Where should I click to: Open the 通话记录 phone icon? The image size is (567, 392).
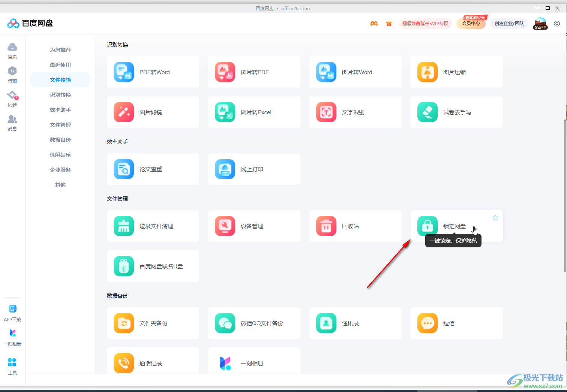(x=124, y=363)
